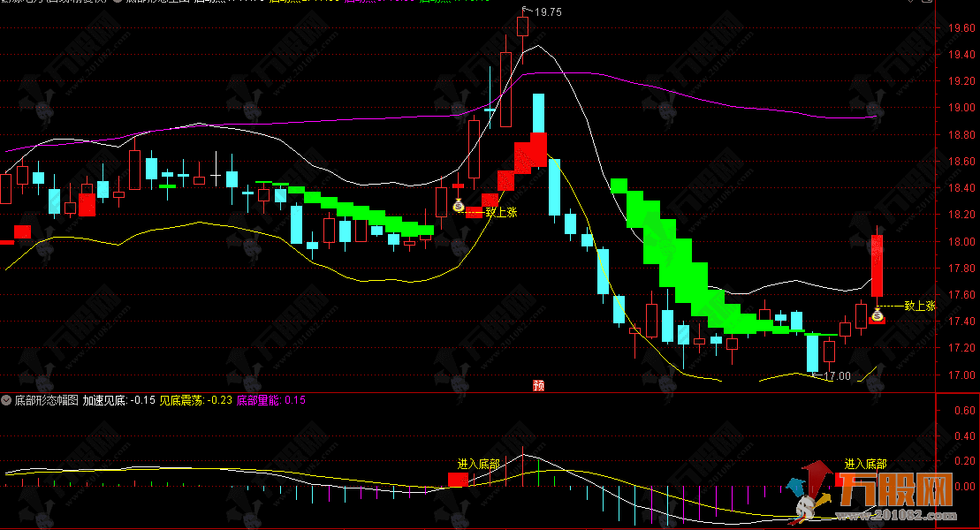Click the left 进入底部 signal label
The height and width of the screenshot is (530, 980).
[478, 464]
